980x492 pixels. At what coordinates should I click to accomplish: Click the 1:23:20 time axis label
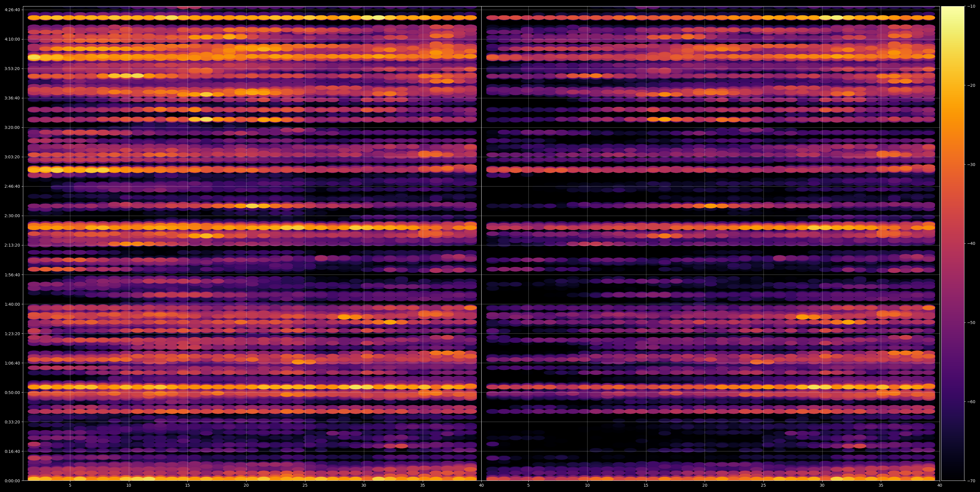[12, 334]
